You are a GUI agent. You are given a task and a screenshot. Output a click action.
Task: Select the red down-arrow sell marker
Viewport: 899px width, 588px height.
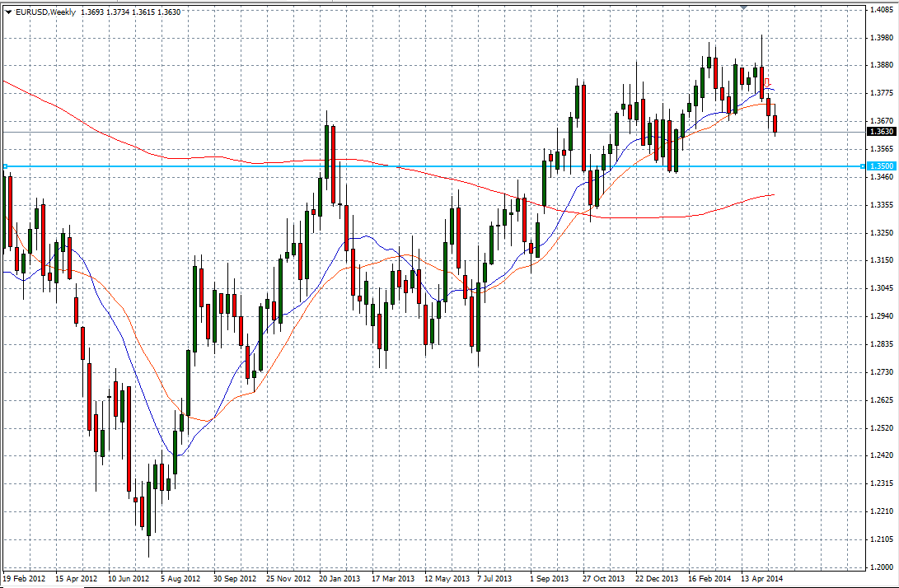pos(767,82)
